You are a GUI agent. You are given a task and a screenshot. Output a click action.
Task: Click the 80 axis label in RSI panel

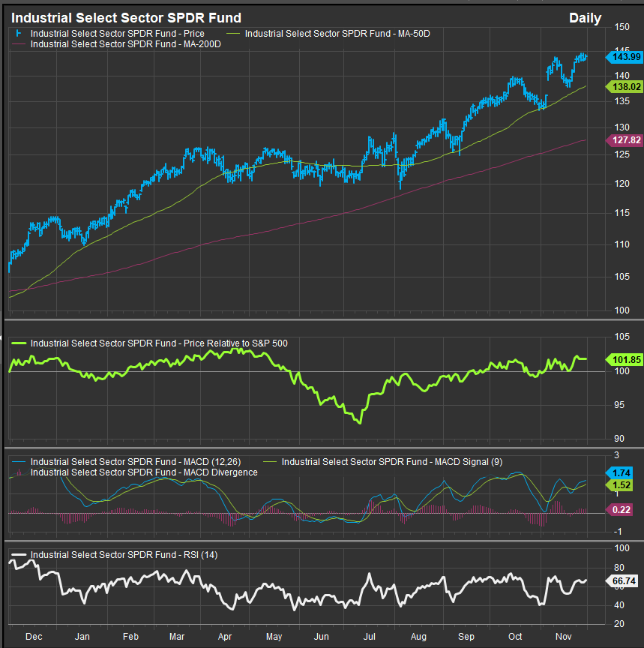pyautogui.click(x=619, y=568)
